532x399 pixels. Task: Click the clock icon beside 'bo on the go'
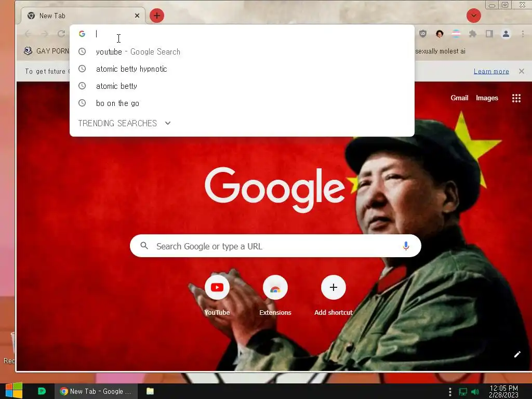[x=82, y=103]
